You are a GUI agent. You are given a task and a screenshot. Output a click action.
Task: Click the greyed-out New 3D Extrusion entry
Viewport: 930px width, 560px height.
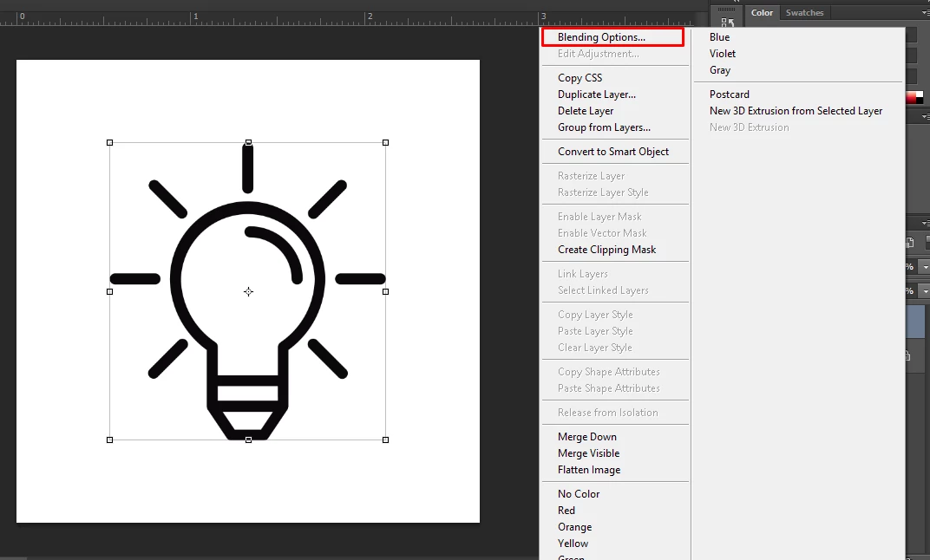tap(749, 127)
